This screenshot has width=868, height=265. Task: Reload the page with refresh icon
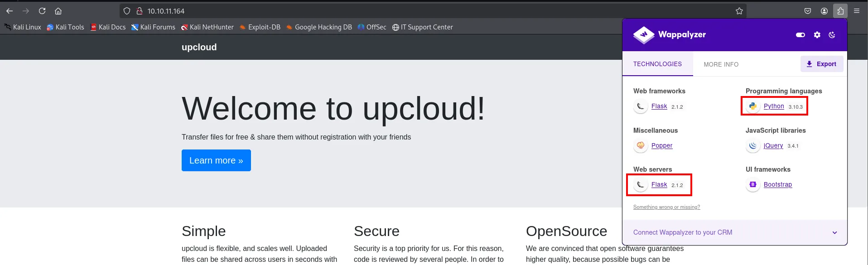(42, 11)
